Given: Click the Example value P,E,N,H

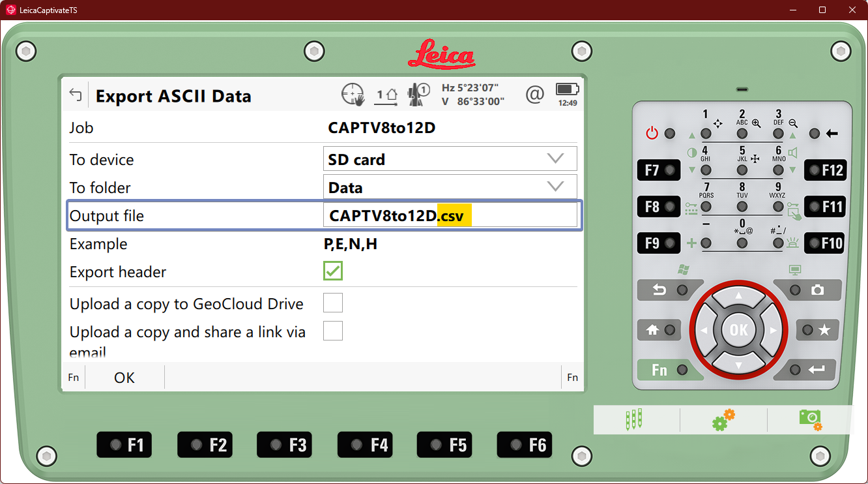Looking at the screenshot, I should tap(351, 245).
